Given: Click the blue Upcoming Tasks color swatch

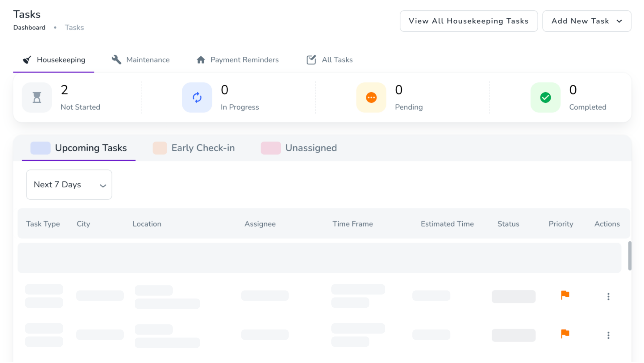Looking at the screenshot, I should (40, 148).
